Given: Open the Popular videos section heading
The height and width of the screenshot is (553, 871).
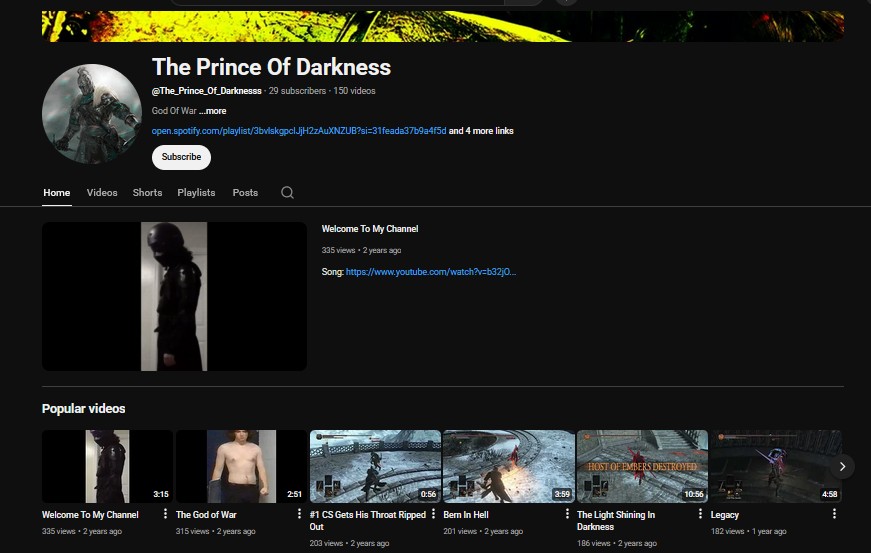Looking at the screenshot, I should 83,409.
